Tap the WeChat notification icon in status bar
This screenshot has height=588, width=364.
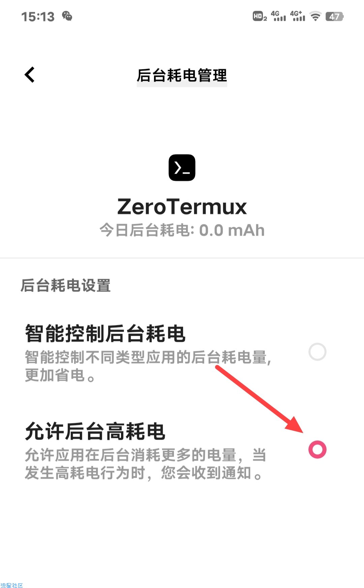tap(67, 16)
